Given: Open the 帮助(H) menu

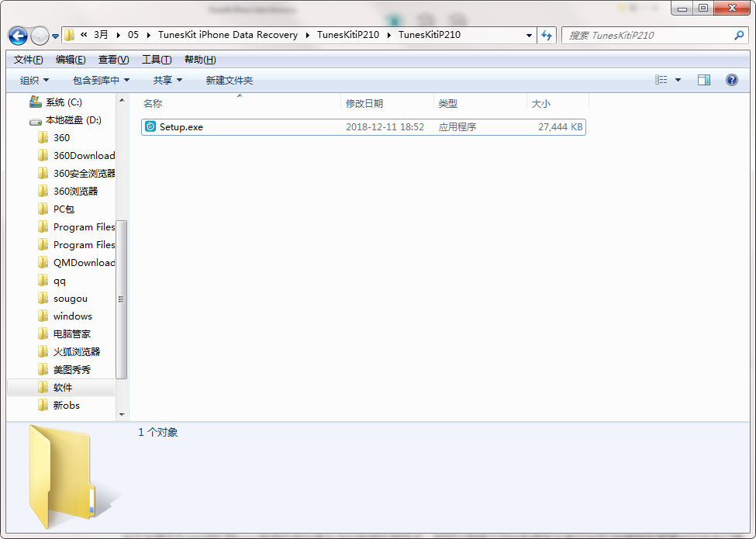Looking at the screenshot, I should [x=200, y=59].
